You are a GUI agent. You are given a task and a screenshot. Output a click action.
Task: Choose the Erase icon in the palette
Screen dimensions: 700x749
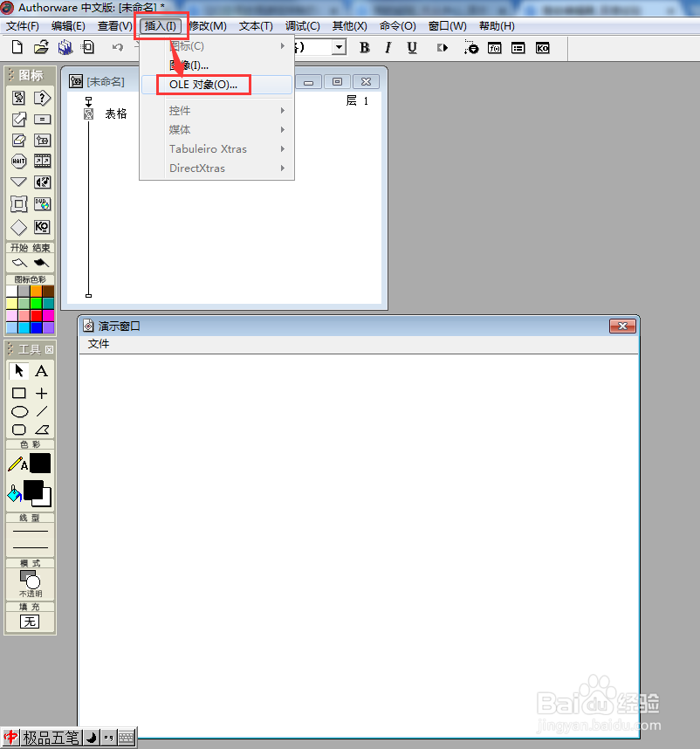[18, 140]
